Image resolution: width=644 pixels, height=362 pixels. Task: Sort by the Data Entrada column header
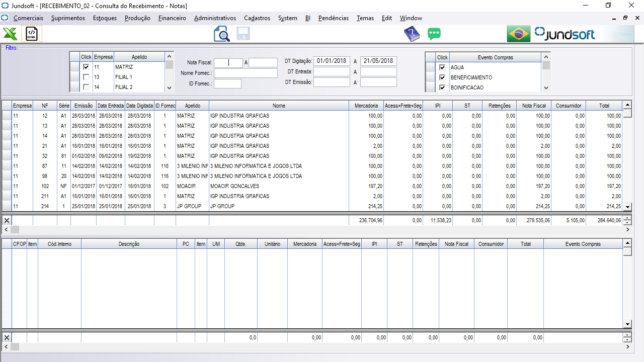[x=111, y=106]
